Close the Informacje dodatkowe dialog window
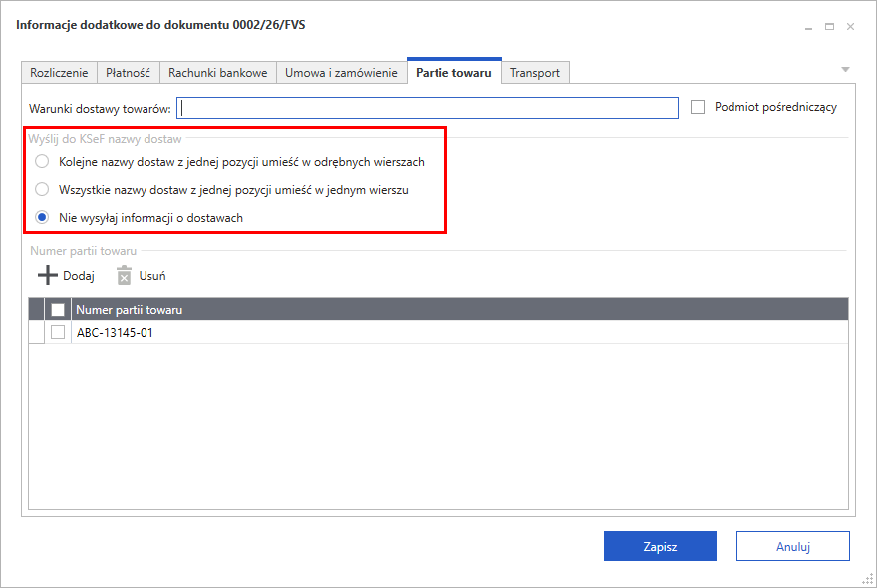 point(850,26)
